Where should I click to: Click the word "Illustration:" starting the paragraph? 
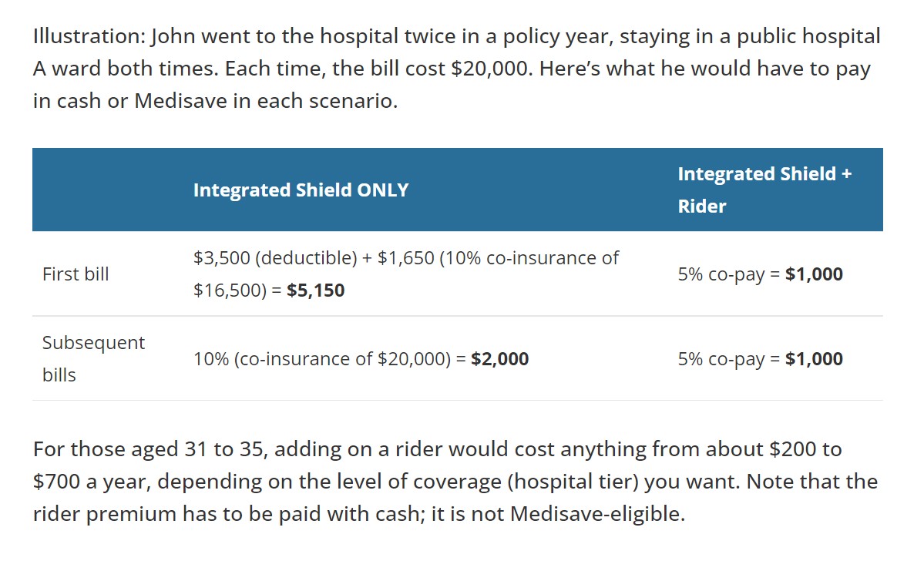[88, 36]
